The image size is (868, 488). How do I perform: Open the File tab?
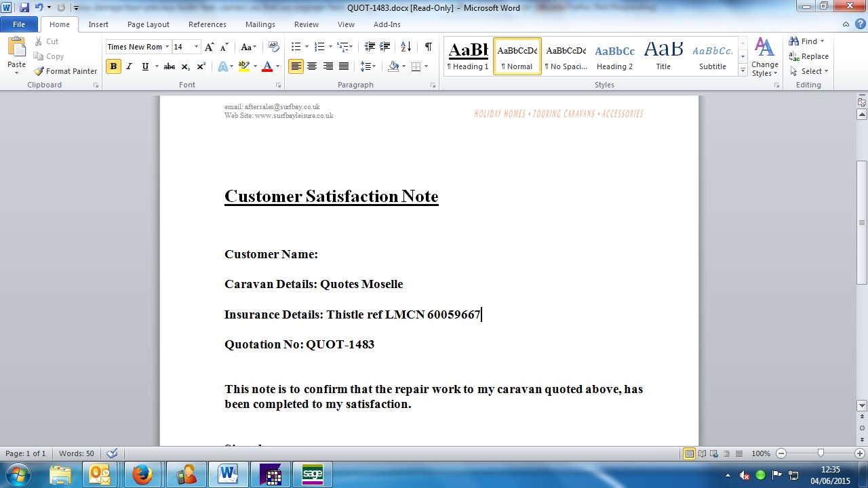[x=19, y=24]
